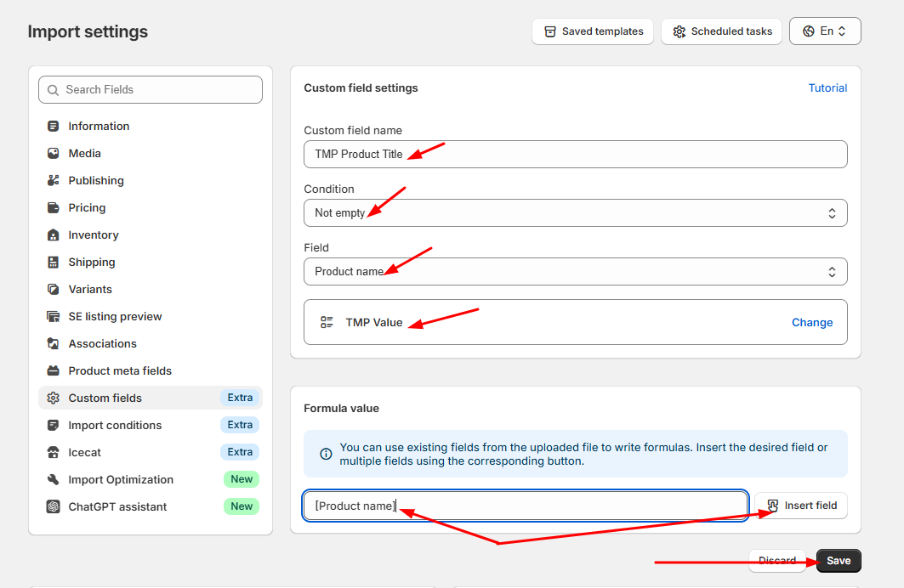Click the SE listing preview icon

(53, 316)
